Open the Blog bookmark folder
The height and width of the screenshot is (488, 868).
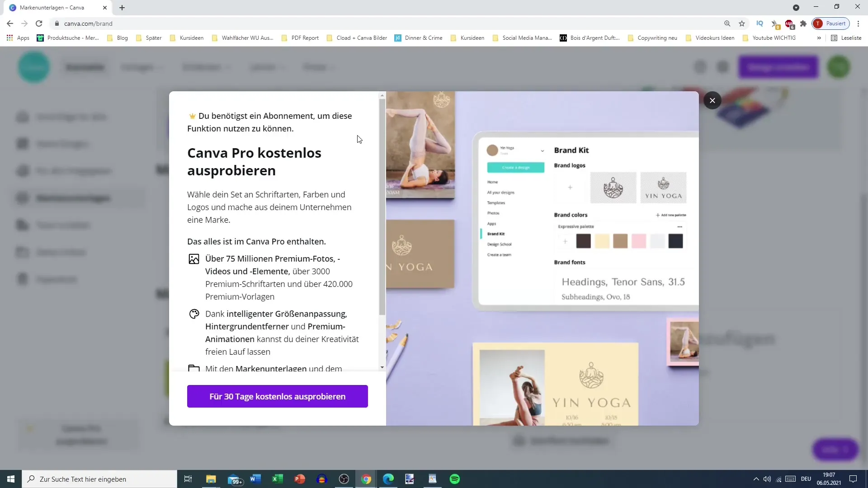pos(118,38)
